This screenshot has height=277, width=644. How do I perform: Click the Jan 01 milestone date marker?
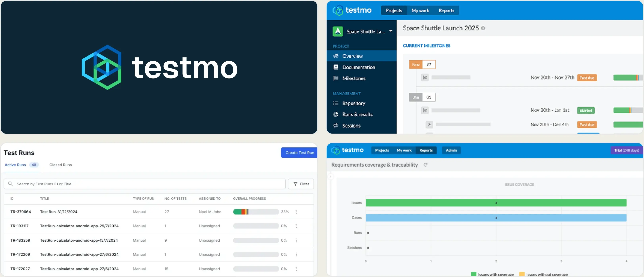pyautogui.click(x=422, y=97)
